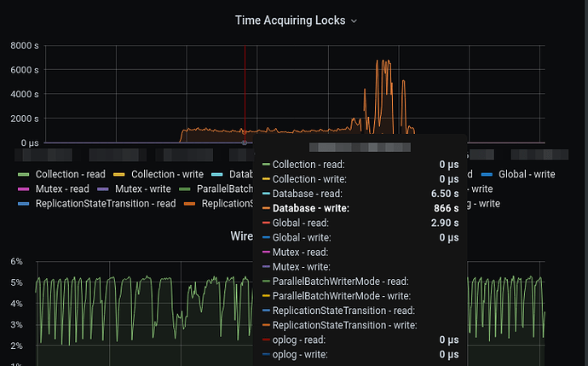
Task: Click the green Collection - read color swatch
Action: click(24, 174)
